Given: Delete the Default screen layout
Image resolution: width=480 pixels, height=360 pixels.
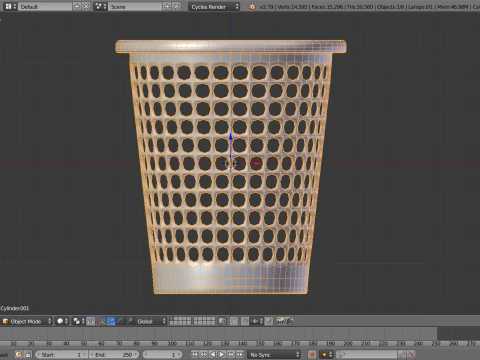Looking at the screenshot, I should point(86,6).
